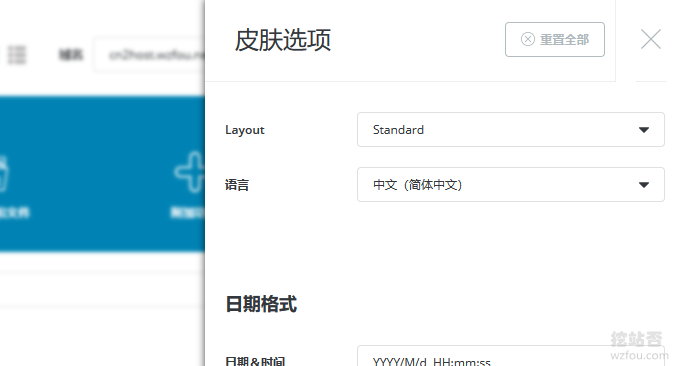Click the blurred domain selector field

click(x=150, y=55)
